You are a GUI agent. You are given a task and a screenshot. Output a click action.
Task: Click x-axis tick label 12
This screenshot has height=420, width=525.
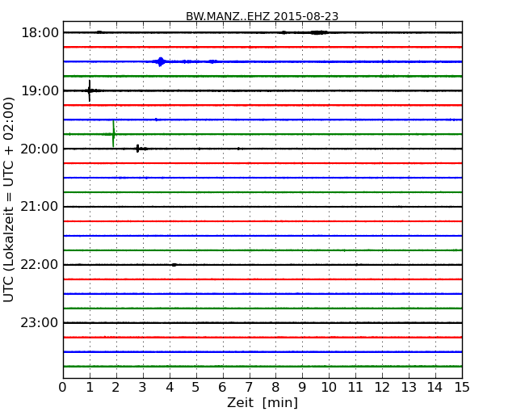(x=381, y=388)
